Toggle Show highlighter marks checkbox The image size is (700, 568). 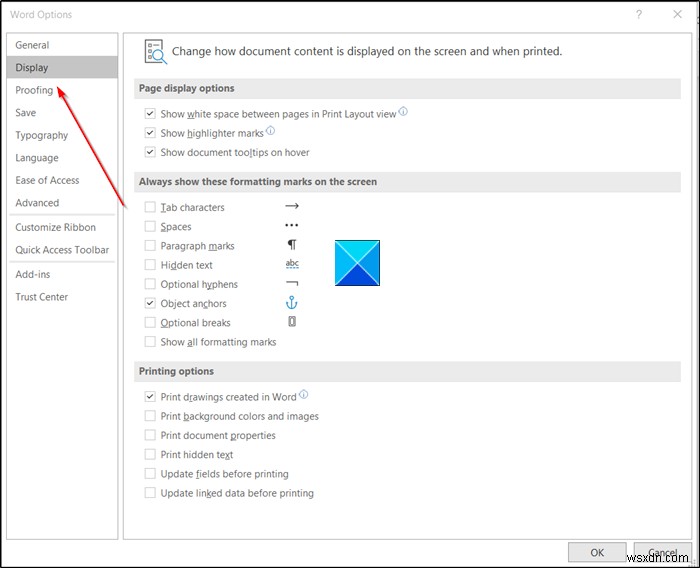pos(150,133)
